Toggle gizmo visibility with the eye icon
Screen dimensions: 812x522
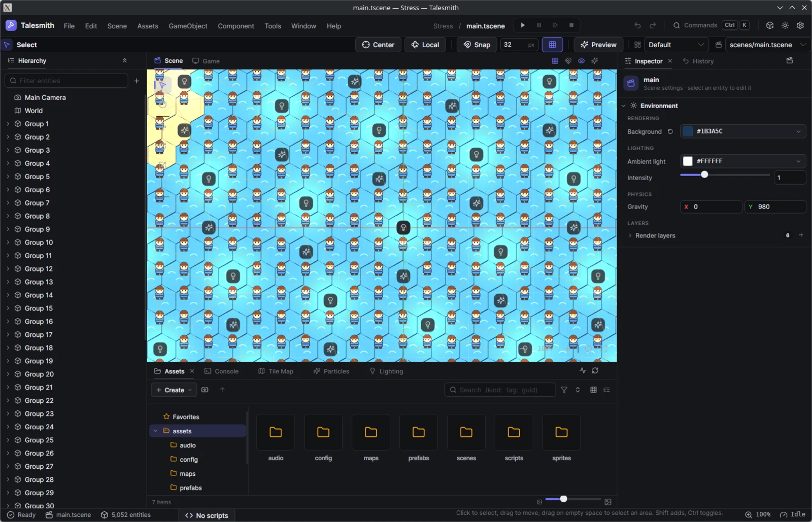pyautogui.click(x=582, y=61)
